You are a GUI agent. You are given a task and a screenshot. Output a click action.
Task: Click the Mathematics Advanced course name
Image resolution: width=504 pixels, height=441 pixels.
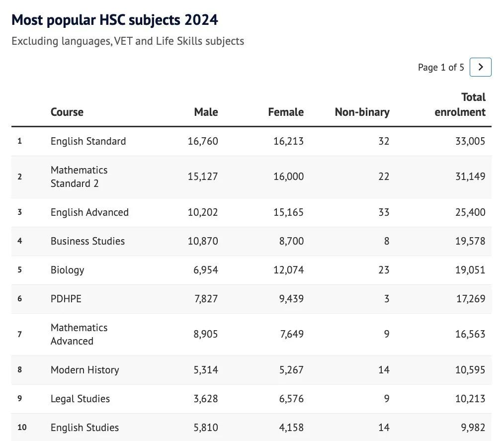pos(79,334)
